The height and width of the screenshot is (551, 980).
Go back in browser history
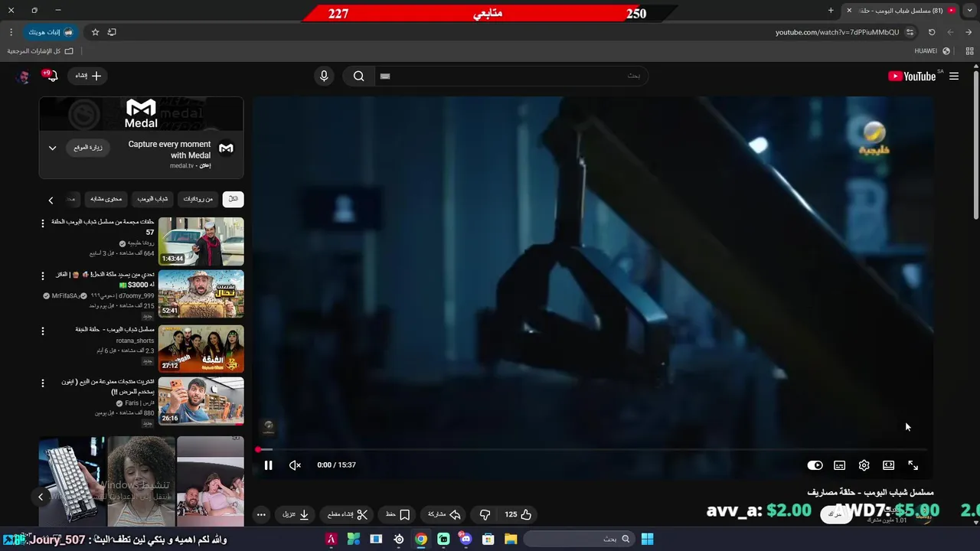969,32
